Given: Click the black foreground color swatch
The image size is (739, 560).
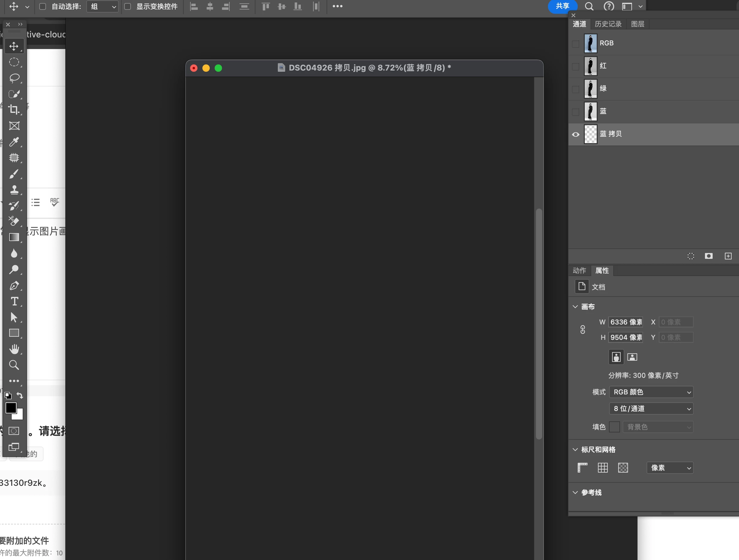Looking at the screenshot, I should [10, 407].
